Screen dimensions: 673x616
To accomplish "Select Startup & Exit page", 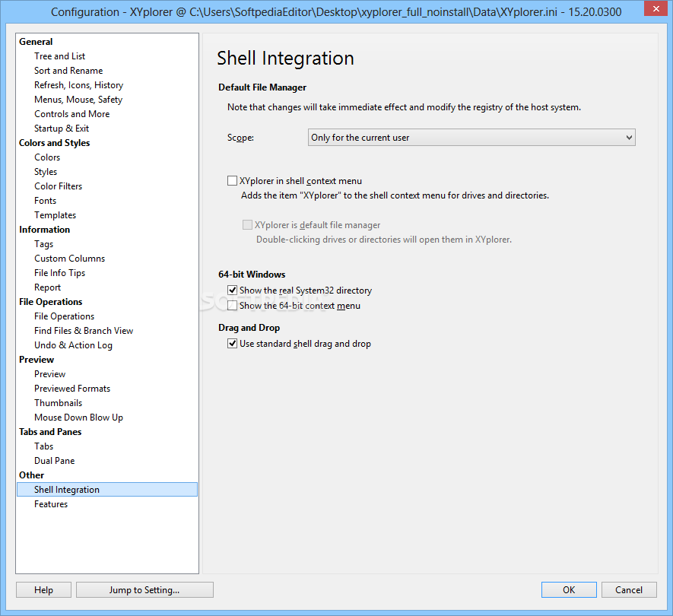I will click(x=62, y=129).
